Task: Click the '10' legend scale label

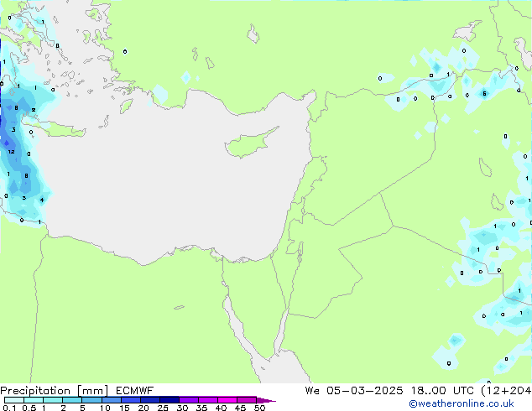Action: coord(105,408)
